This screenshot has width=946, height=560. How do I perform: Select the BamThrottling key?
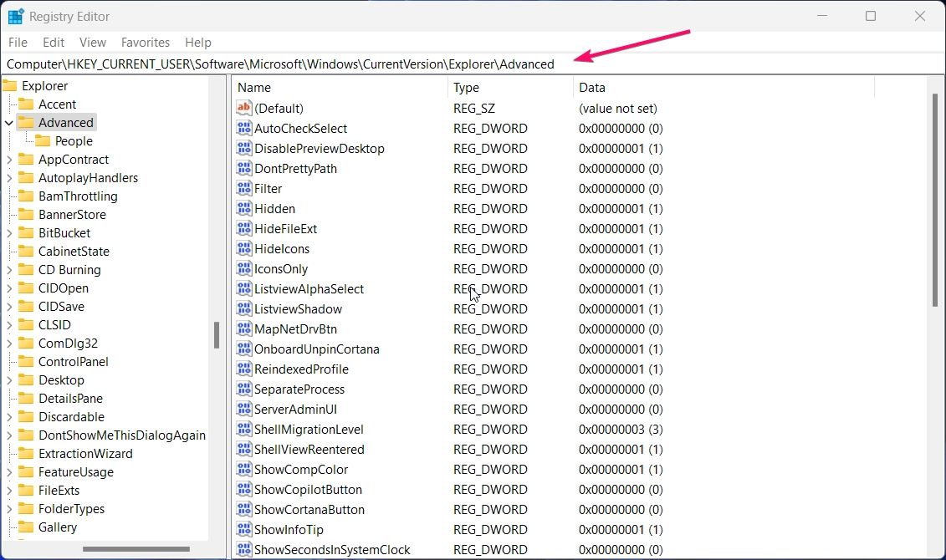coord(78,196)
